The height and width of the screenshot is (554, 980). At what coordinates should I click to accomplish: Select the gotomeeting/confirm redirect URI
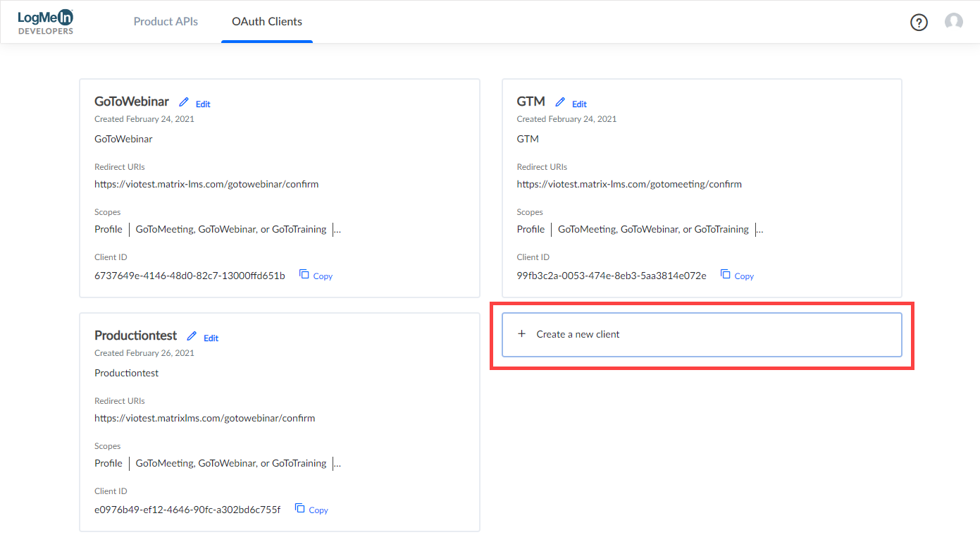[x=629, y=185]
